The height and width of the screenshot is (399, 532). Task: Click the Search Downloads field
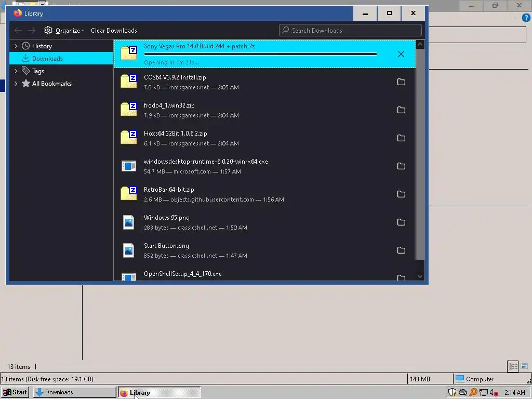[x=351, y=30]
